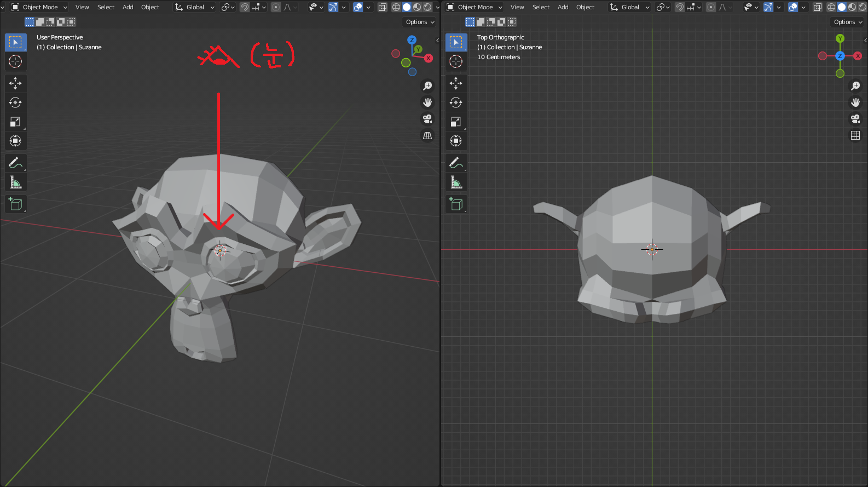Click the pan hand icon in User Perspective viewport
This screenshot has width=868, height=487.
coord(427,102)
